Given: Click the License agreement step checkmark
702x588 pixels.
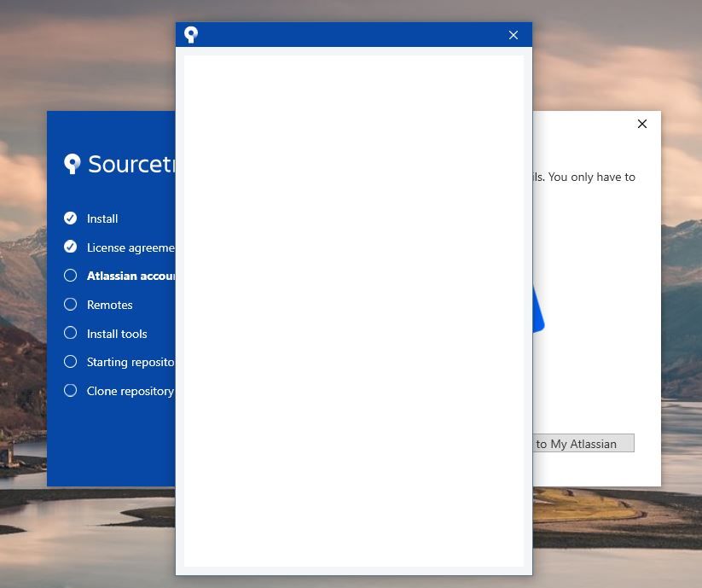Looking at the screenshot, I should coord(70,247).
